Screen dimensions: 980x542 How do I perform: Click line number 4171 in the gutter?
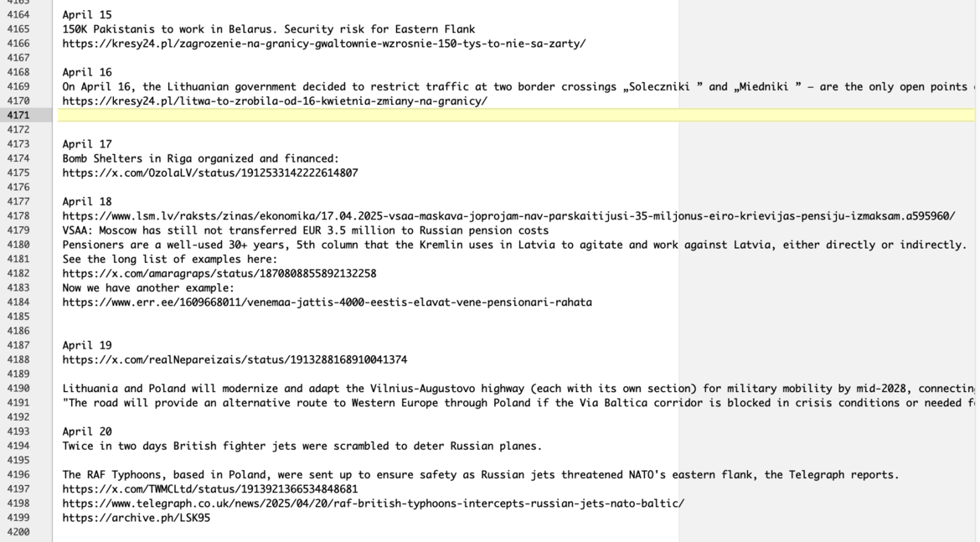[x=18, y=116]
